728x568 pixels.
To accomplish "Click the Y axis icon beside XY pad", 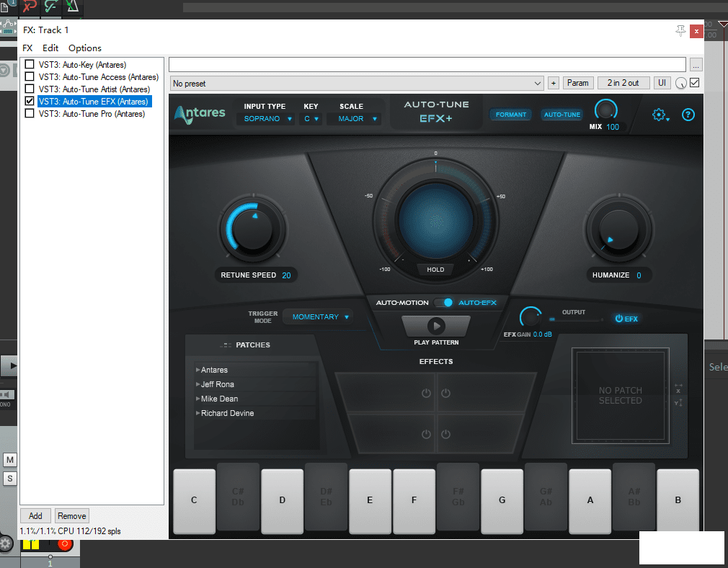I will pyautogui.click(x=678, y=402).
